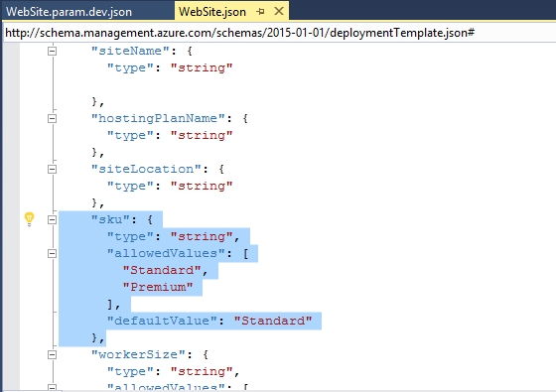The width and height of the screenshot is (556, 392).
Task: Click the "sku" key text
Action: [x=110, y=219]
